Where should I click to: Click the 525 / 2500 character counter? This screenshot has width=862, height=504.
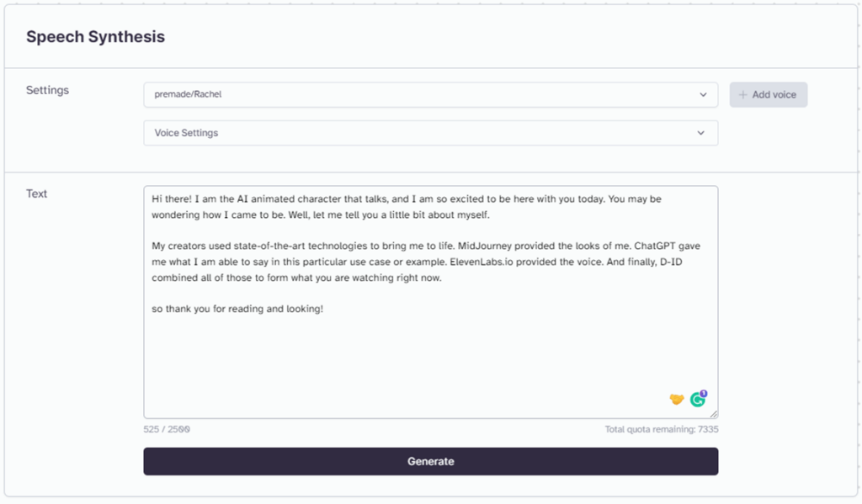click(x=167, y=429)
